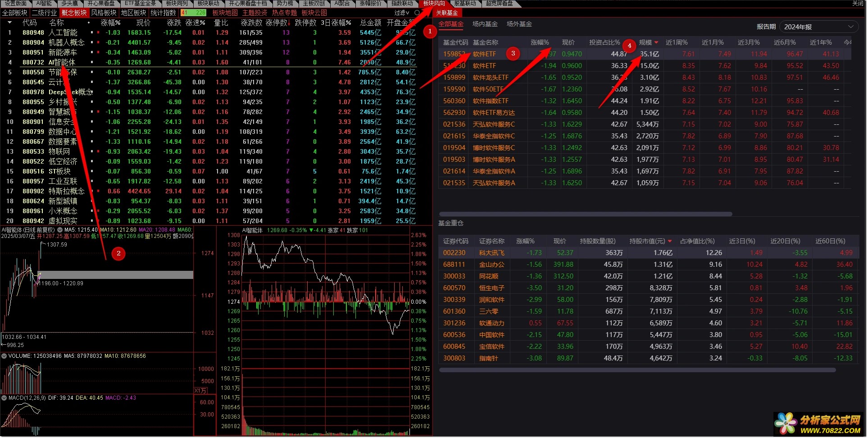Image resolution: width=868 pixels, height=438 pixels.
Task: Select fund 159590 软件50ETF row
Action: 645,89
